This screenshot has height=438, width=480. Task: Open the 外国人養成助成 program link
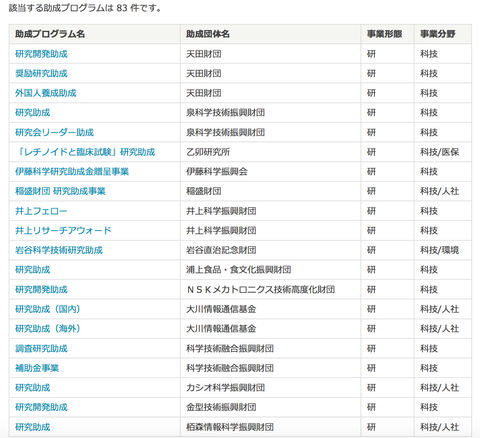click(x=46, y=93)
